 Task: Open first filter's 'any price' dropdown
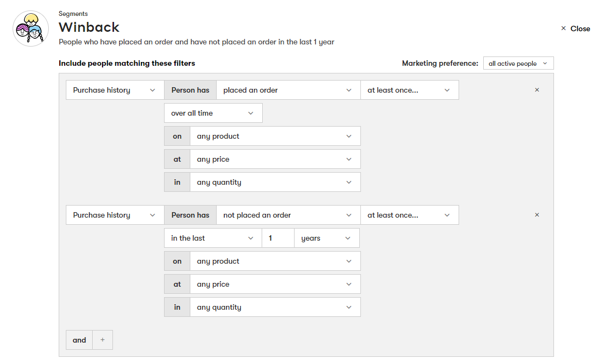click(275, 159)
